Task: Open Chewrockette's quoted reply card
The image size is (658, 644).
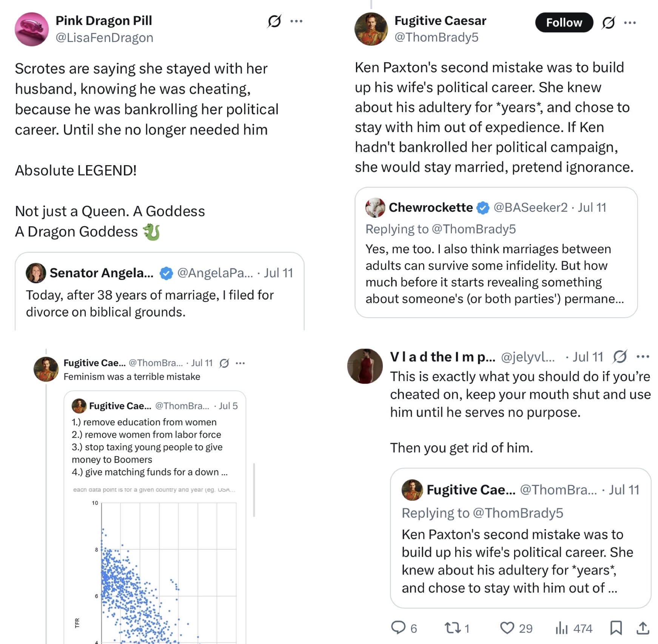Action: (x=496, y=252)
